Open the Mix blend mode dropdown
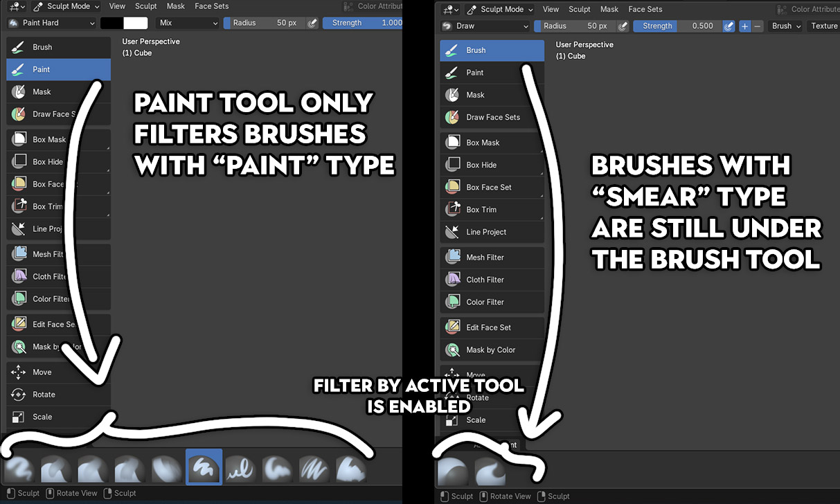 point(188,23)
